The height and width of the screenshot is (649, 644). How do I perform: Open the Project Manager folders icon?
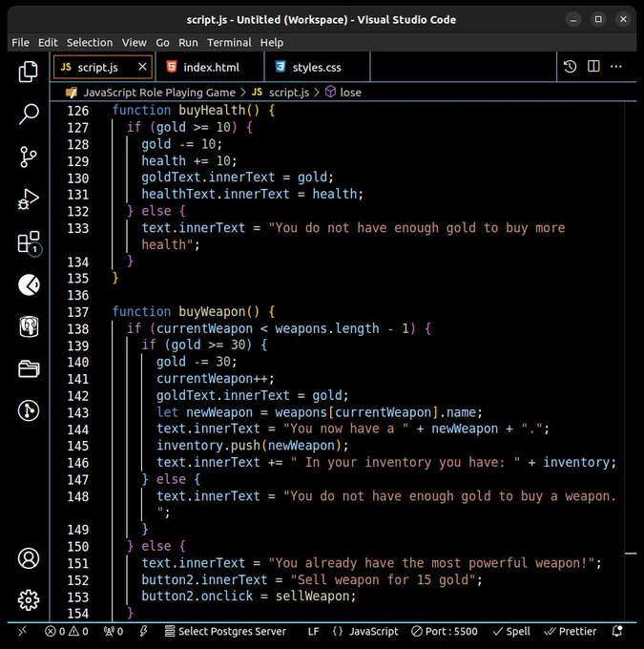pyautogui.click(x=29, y=368)
